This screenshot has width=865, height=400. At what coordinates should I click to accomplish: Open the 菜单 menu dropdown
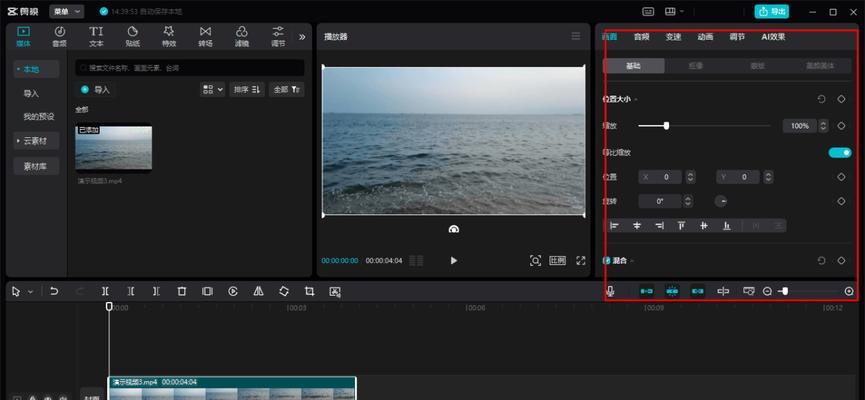[67, 11]
